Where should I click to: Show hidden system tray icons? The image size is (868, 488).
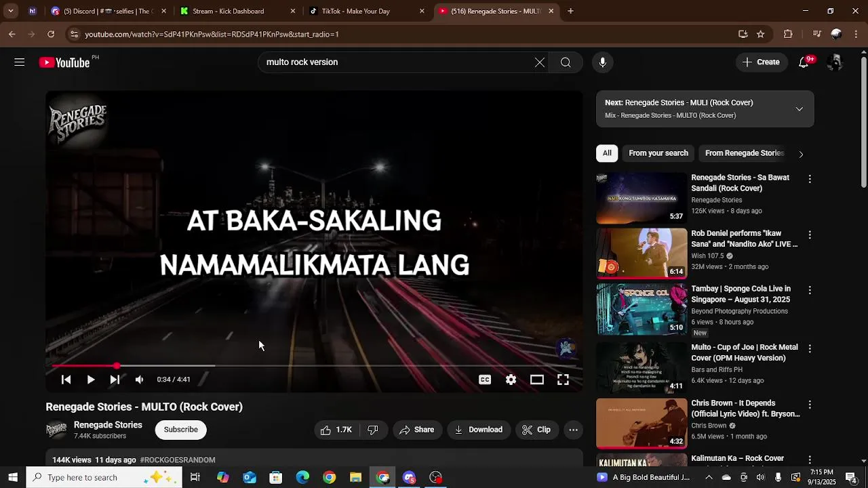click(709, 477)
